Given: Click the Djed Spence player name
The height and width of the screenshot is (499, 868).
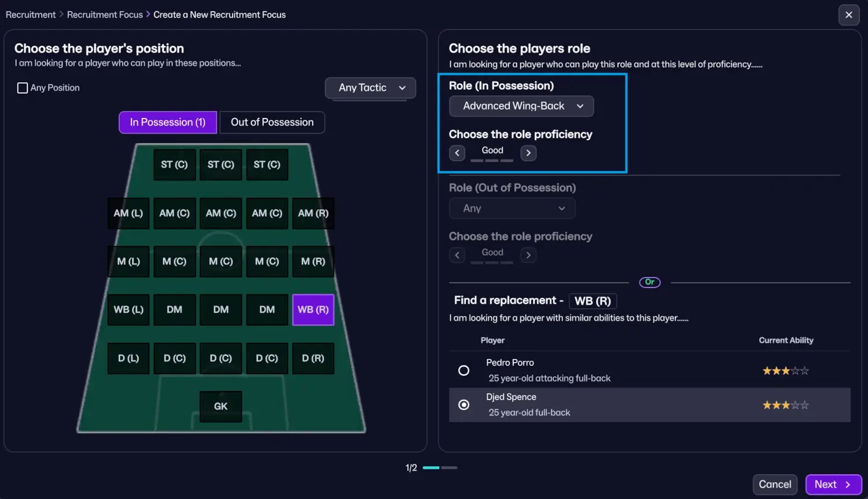Looking at the screenshot, I should [511, 397].
